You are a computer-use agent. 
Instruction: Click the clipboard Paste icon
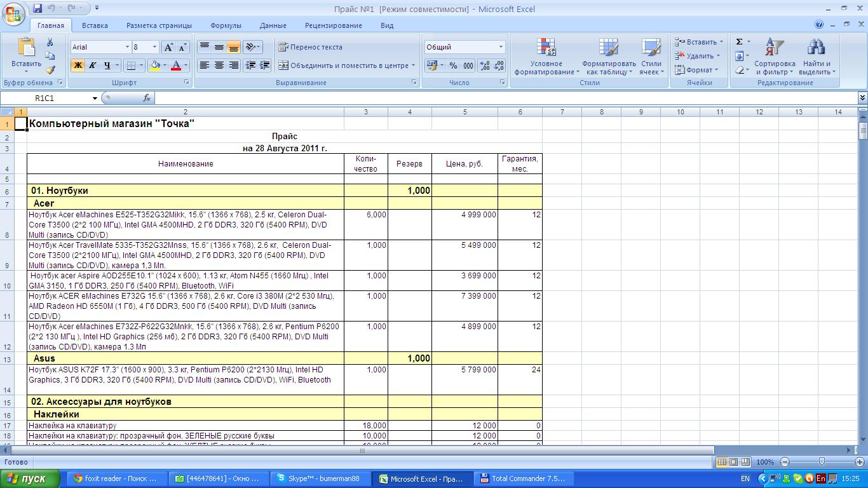(x=27, y=48)
